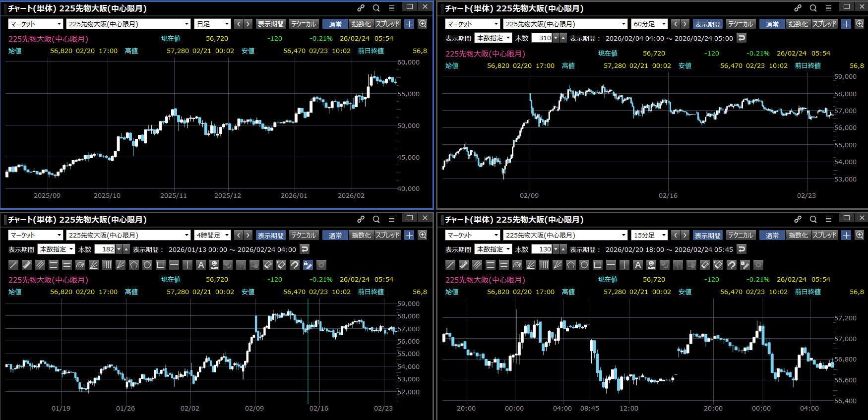
Task: Click the 本数 input field showing 310
Action: coord(542,38)
